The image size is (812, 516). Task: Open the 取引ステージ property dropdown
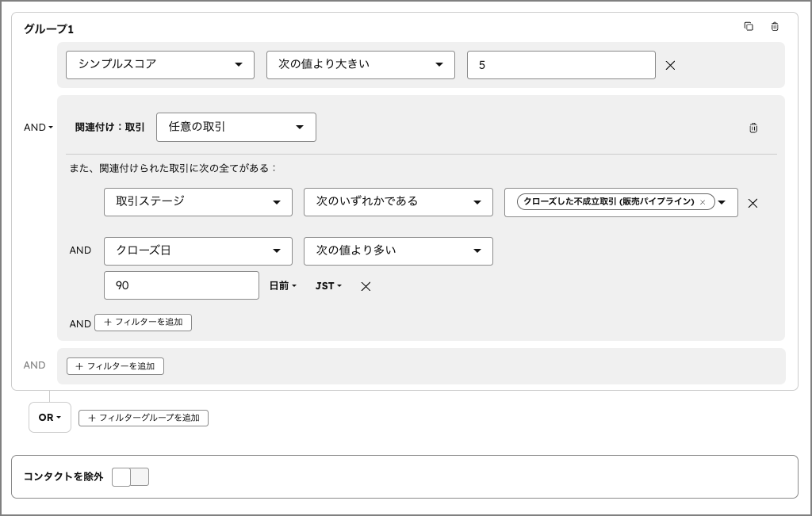198,202
